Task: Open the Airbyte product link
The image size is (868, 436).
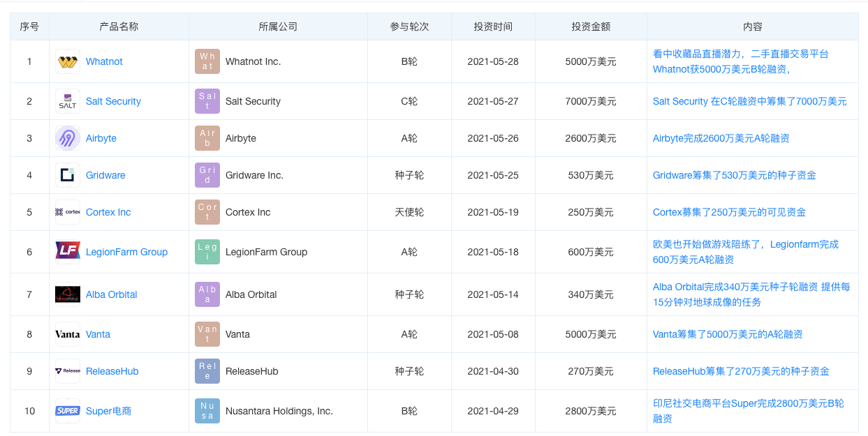Action: (101, 138)
